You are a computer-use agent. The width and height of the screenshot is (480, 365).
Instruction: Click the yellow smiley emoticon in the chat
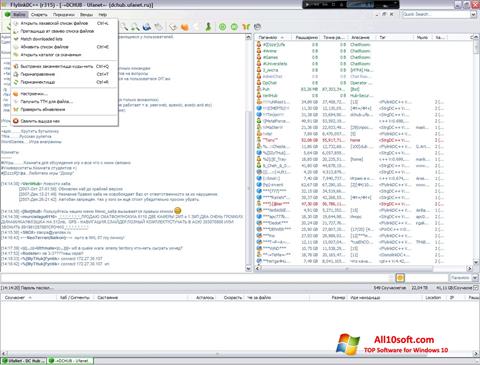178,211
